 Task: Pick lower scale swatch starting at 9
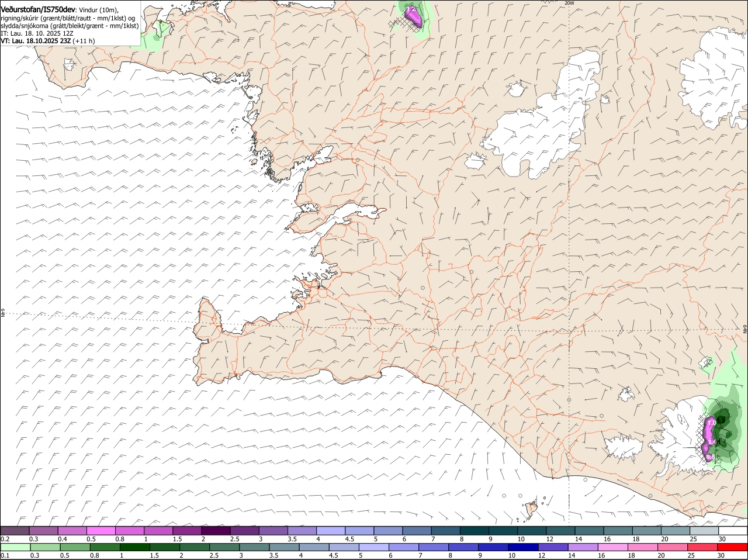[x=494, y=547]
